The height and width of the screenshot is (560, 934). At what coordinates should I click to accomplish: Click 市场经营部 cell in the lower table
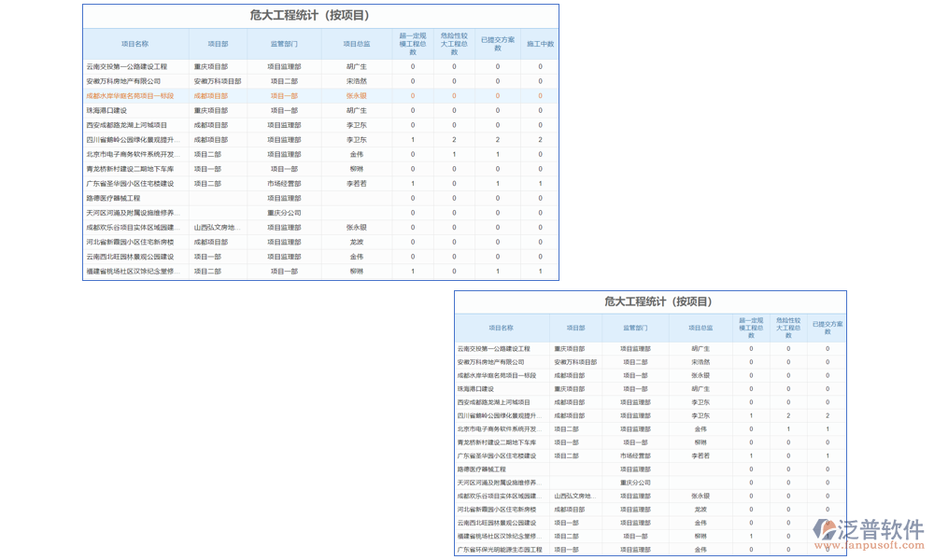pos(634,455)
